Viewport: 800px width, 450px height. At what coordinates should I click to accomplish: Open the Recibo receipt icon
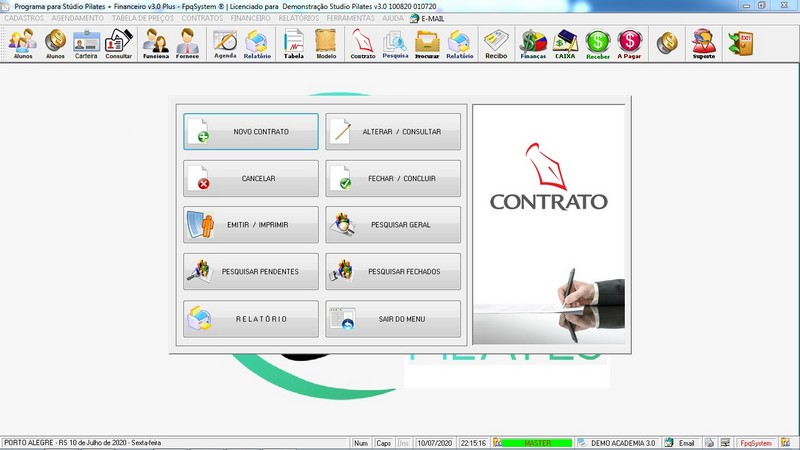coord(496,44)
